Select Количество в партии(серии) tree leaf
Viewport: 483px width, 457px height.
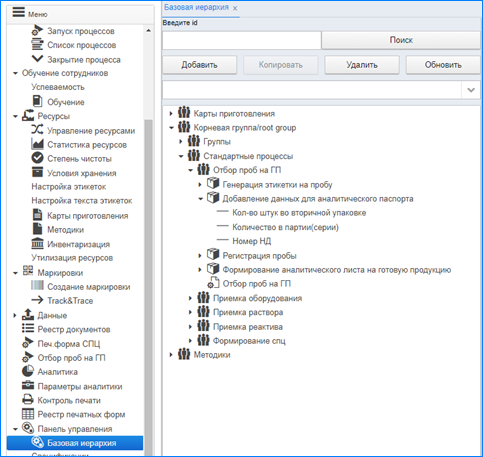[x=285, y=227]
